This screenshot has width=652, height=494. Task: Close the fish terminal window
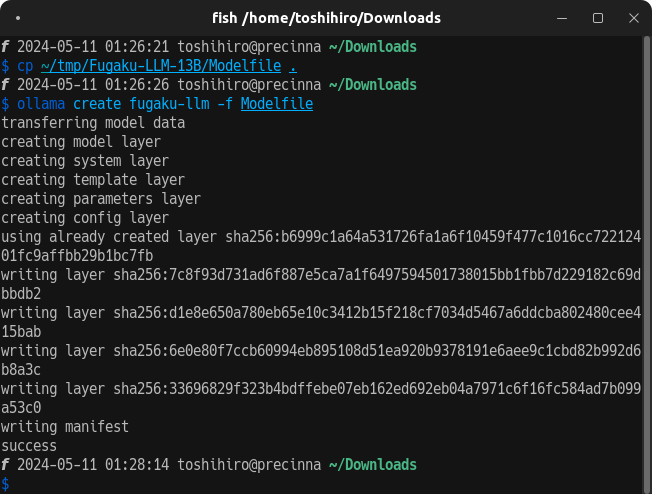(634, 18)
